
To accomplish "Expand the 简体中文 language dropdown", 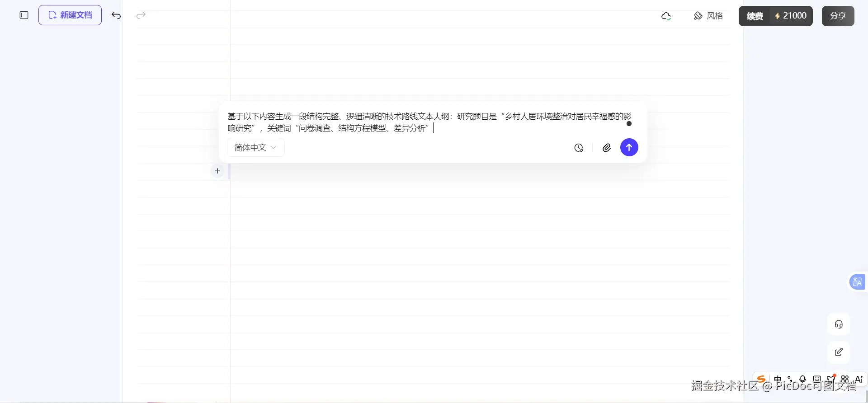I will point(255,148).
